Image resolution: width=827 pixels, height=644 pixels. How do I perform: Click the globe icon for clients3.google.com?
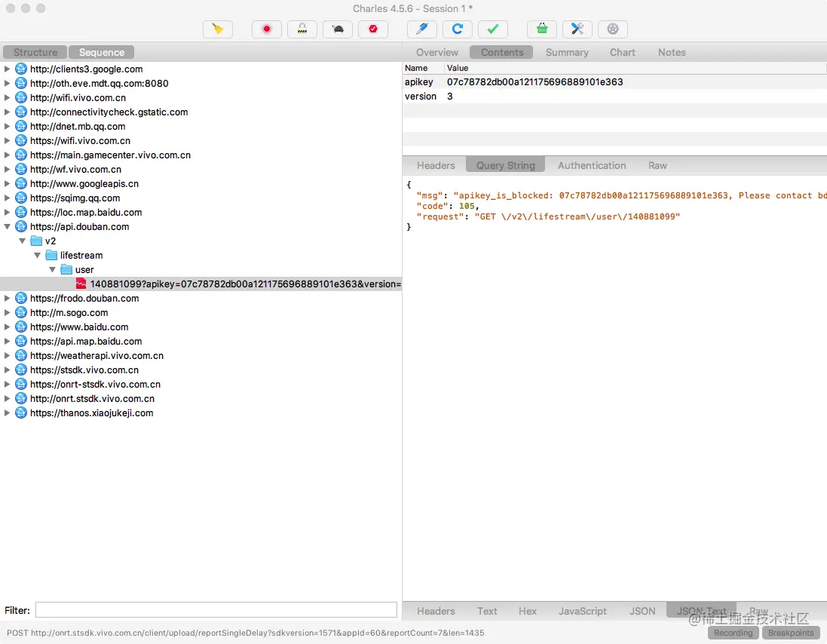[20, 69]
